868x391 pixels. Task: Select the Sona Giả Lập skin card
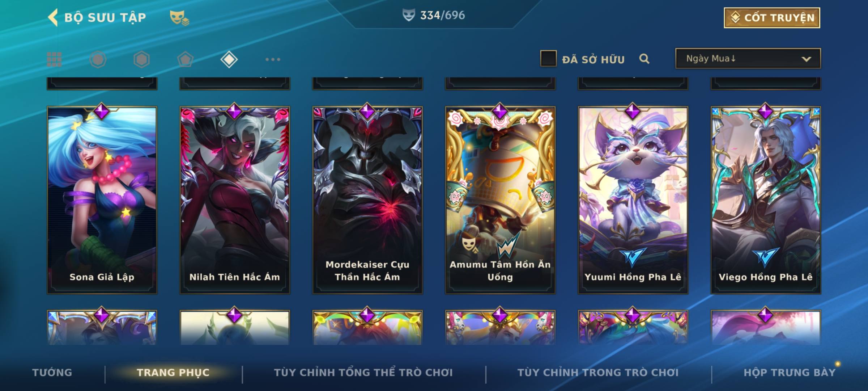click(x=102, y=200)
